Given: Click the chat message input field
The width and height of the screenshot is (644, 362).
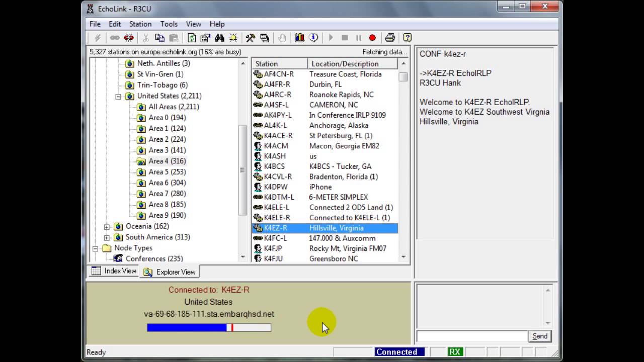Looking at the screenshot, I should tap(472, 336).
